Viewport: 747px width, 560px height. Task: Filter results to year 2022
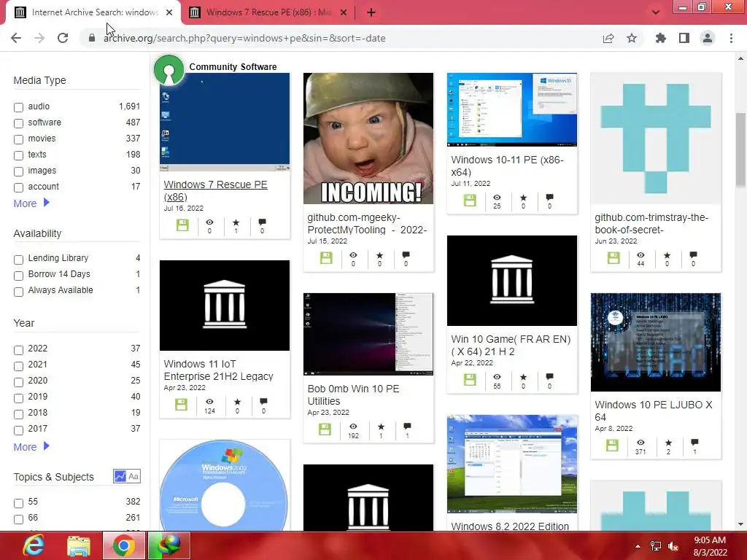click(18, 350)
